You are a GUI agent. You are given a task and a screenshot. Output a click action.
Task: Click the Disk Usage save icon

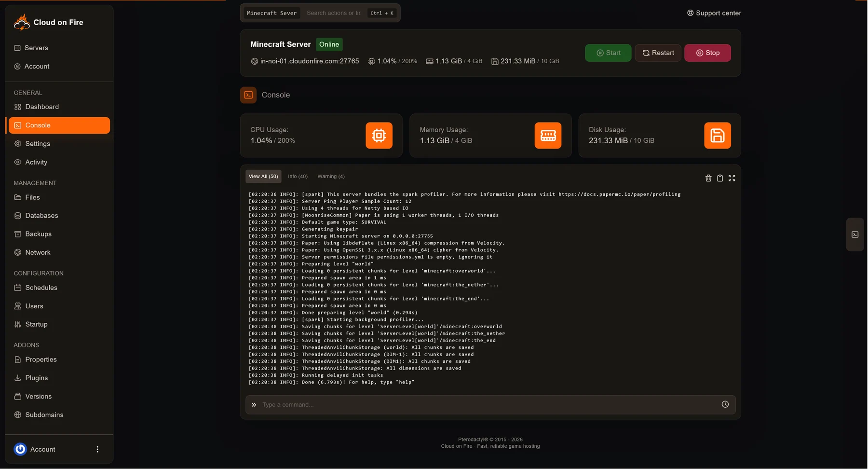tap(718, 136)
